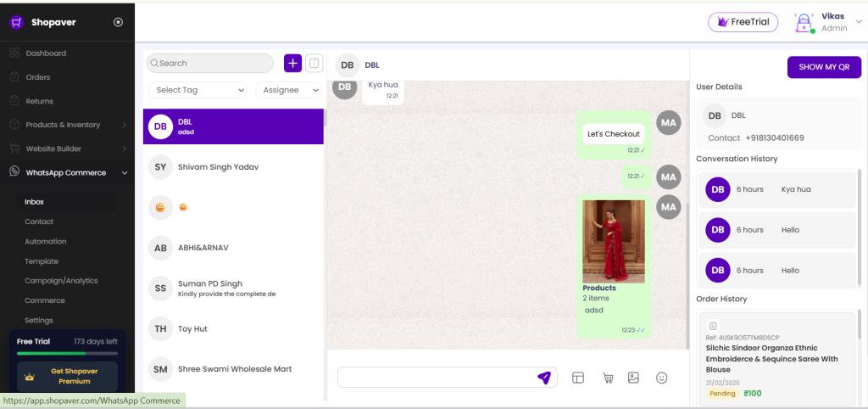Click the TH avatar circle
Viewport: 868px width, 409px height.
coord(160,328)
